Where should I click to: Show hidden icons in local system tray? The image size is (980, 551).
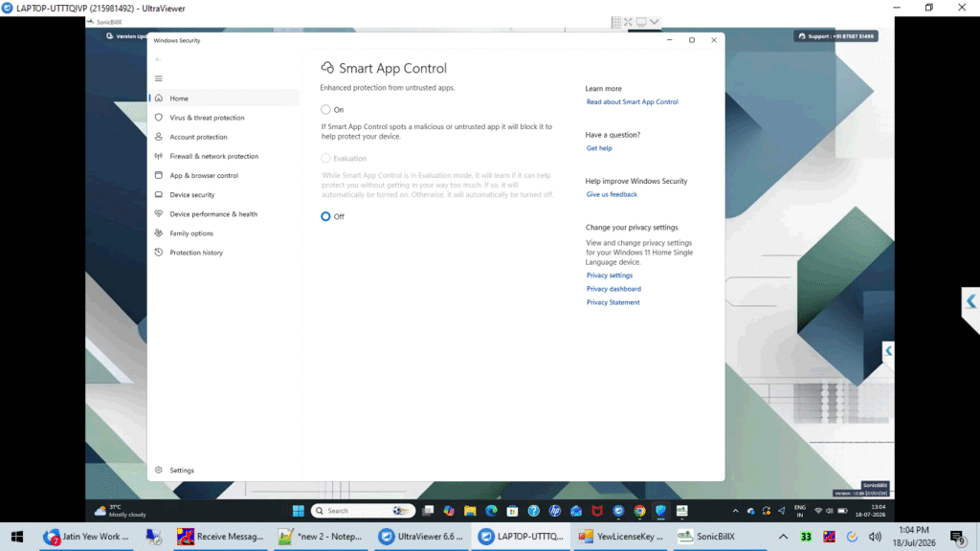783,537
